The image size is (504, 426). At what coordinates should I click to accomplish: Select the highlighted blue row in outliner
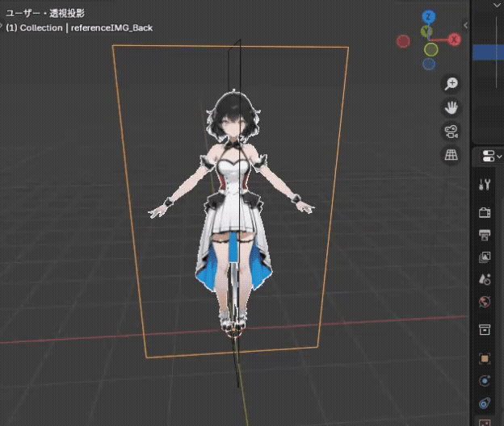coord(488,52)
